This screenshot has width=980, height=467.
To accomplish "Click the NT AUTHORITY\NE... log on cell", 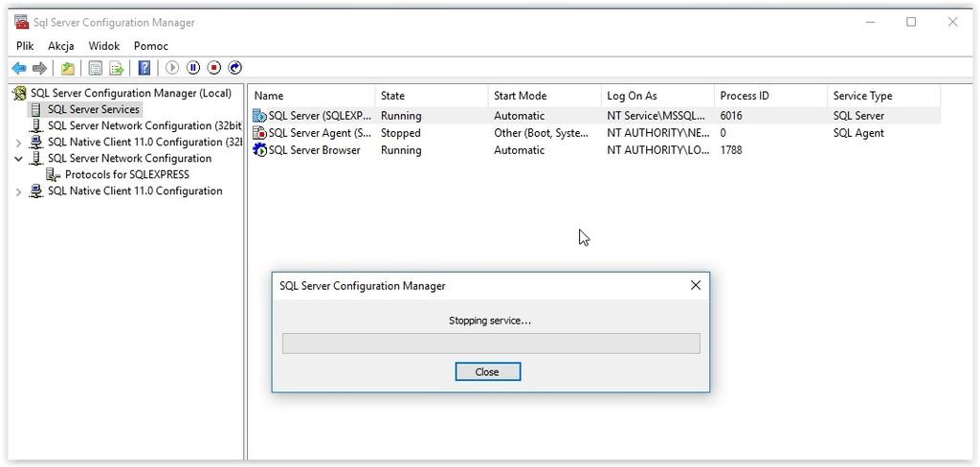I will tap(658, 132).
